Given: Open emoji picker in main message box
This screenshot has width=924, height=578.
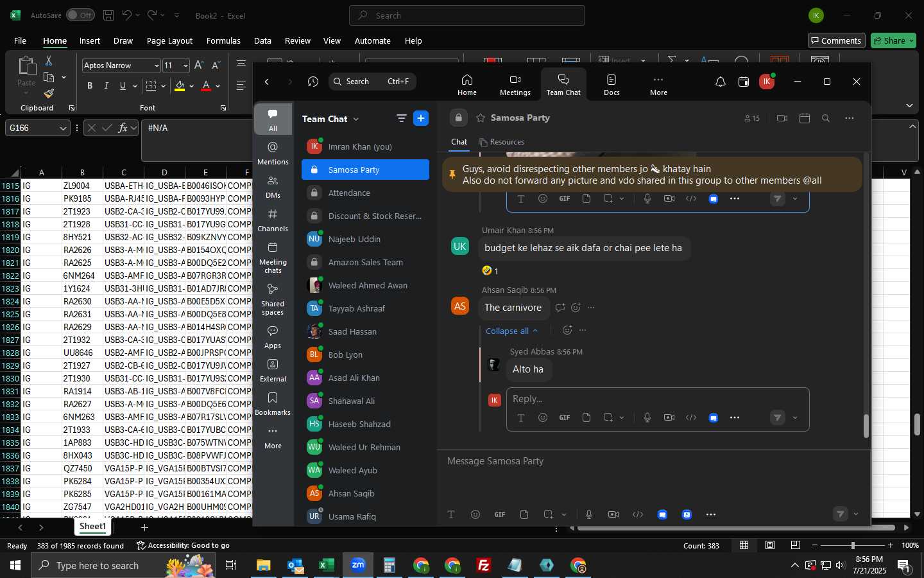Looking at the screenshot, I should coord(475,514).
